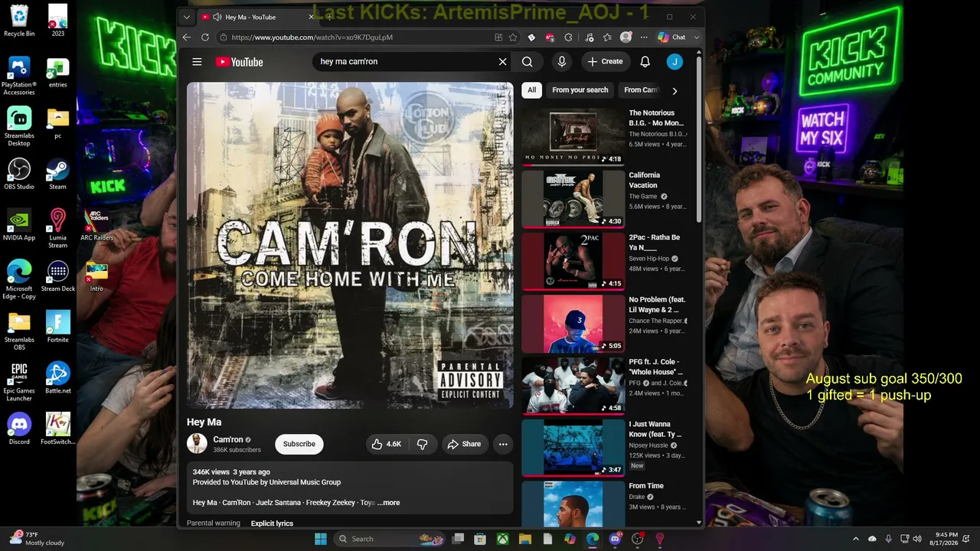Reload the YouTube page

click(x=205, y=37)
